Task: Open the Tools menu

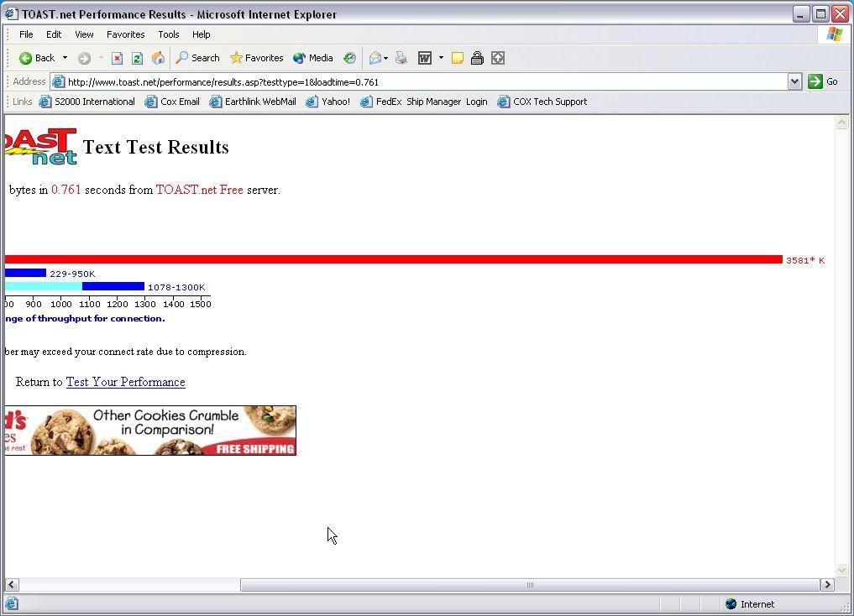Action: coord(168,34)
